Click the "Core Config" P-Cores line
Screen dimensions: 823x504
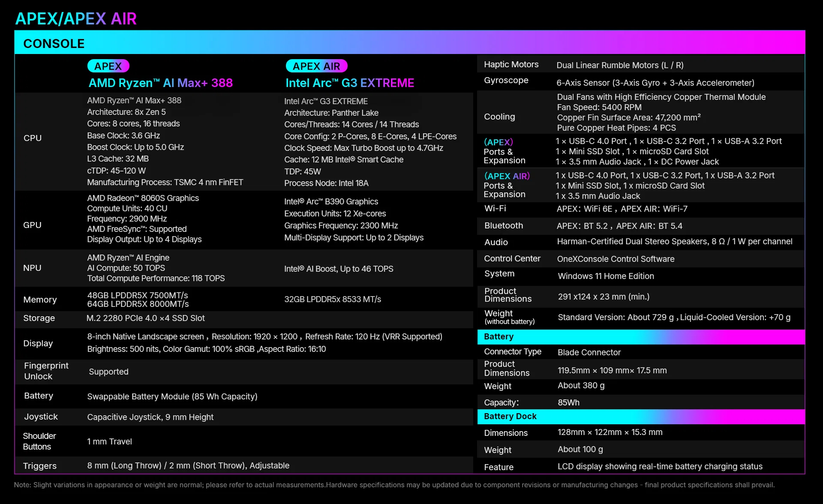pyautogui.click(x=370, y=136)
